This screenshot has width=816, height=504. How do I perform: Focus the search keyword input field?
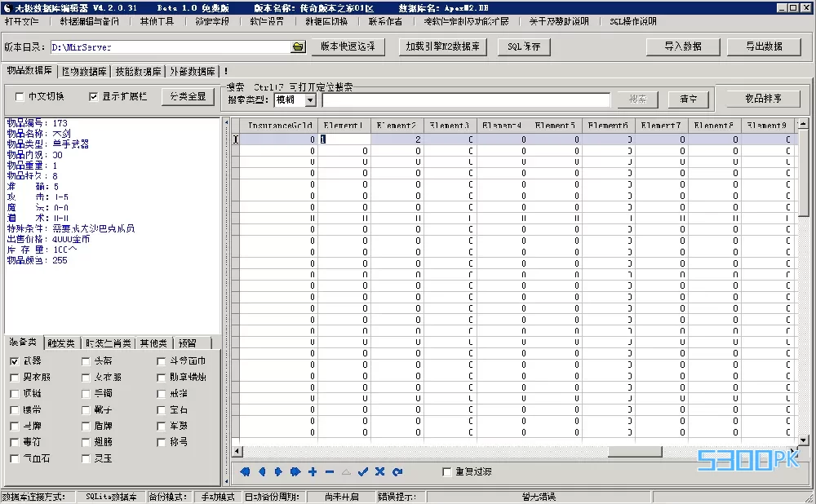tap(466, 99)
